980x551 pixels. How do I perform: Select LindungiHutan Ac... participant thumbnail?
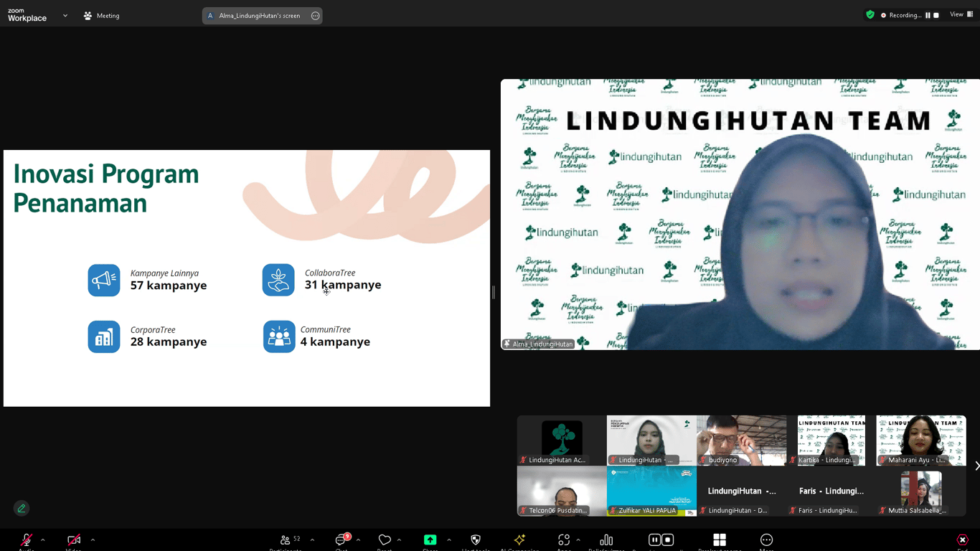point(562,441)
